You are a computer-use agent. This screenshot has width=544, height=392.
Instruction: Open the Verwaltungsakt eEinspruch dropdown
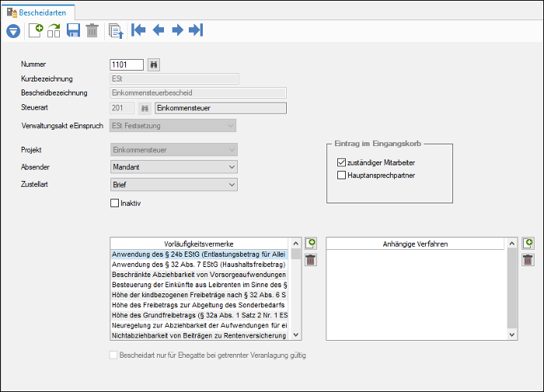(173, 126)
